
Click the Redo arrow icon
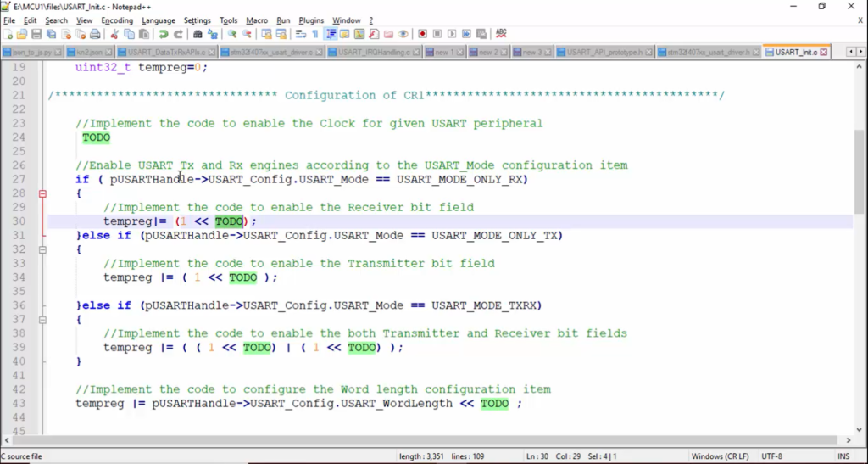click(x=178, y=34)
